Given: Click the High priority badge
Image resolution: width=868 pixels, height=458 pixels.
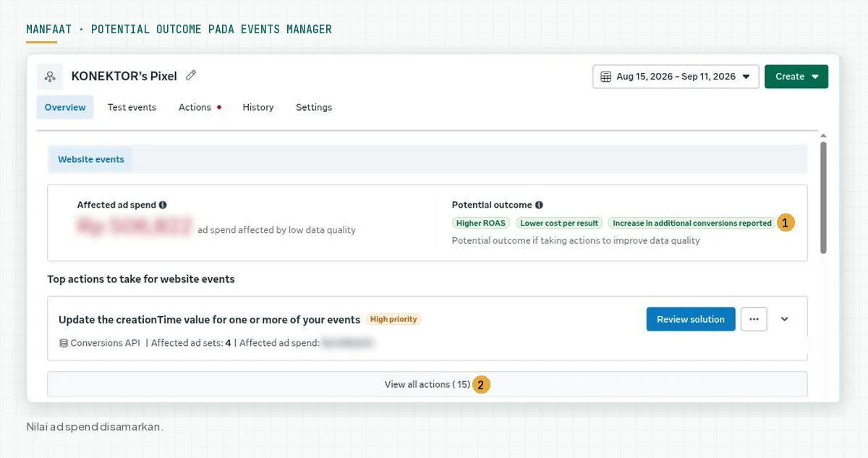Looking at the screenshot, I should pyautogui.click(x=393, y=319).
